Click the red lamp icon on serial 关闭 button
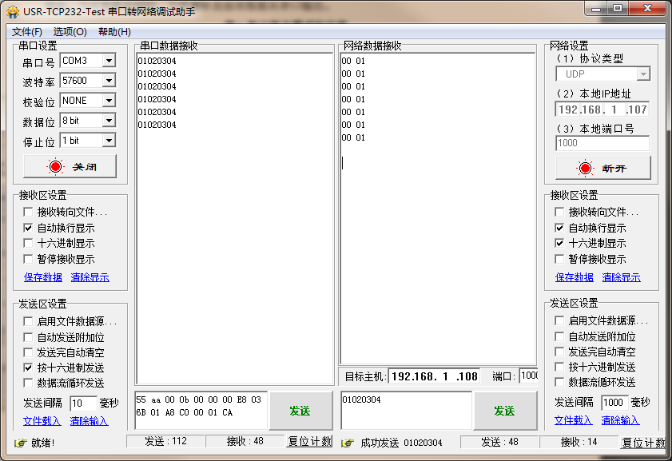Screen dimensions: 672x461 coord(55,167)
